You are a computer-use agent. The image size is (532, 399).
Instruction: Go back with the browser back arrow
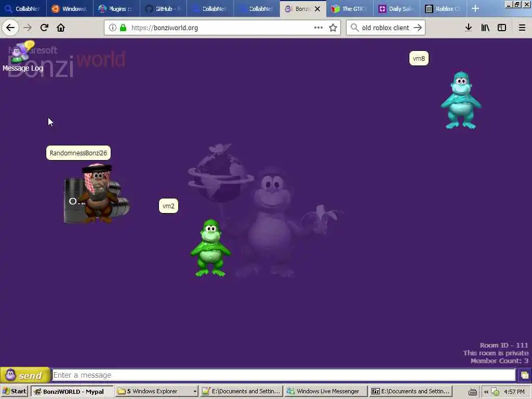pos(10,28)
